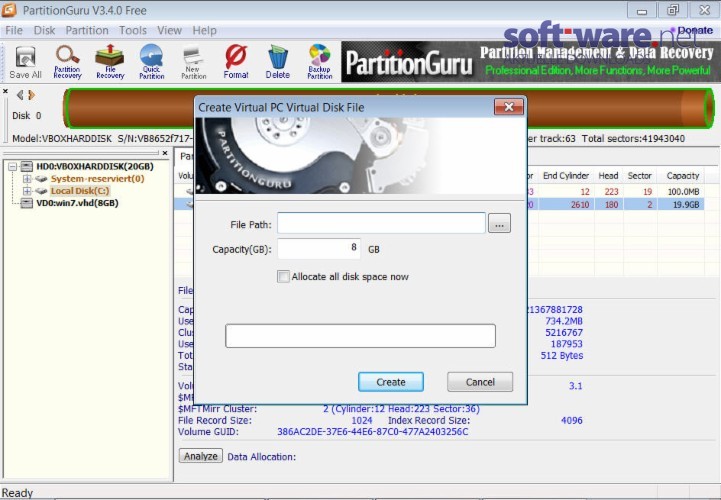Click the Sector column header

(x=640, y=176)
